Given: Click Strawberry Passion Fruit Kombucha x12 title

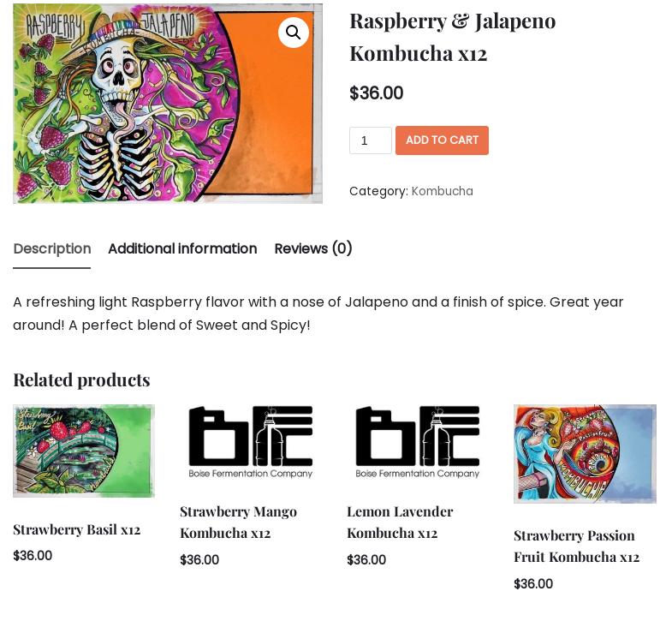Looking at the screenshot, I should [576, 546].
